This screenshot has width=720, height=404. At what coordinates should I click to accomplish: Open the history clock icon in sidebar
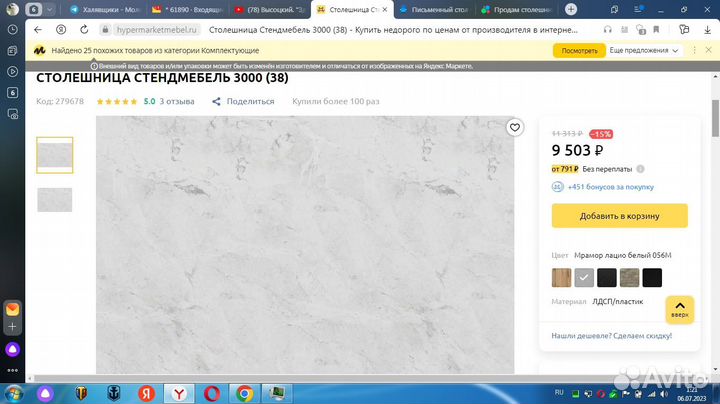(x=12, y=29)
